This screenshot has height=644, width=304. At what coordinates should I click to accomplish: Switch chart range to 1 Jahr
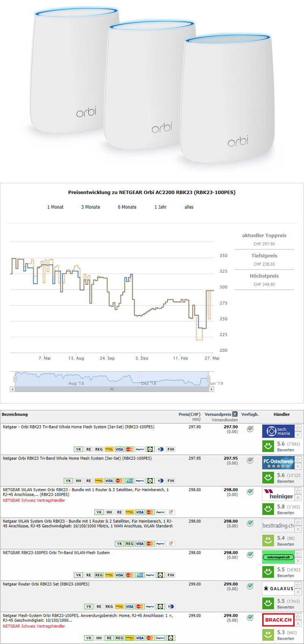click(160, 207)
